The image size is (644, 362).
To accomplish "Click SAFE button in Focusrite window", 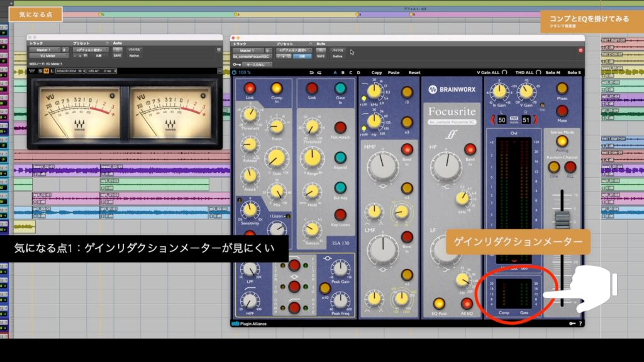I will pos(321,56).
